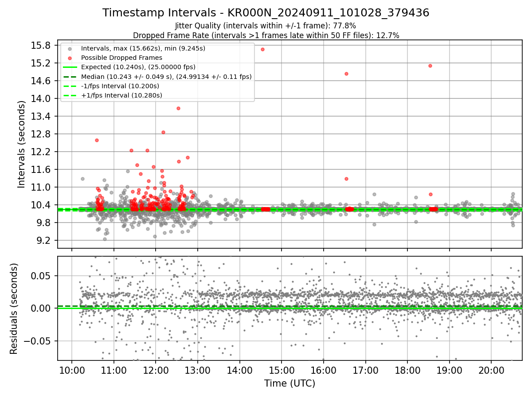Click the red dropped-frame point near 15.1 seconds at 18:30

coord(430,66)
